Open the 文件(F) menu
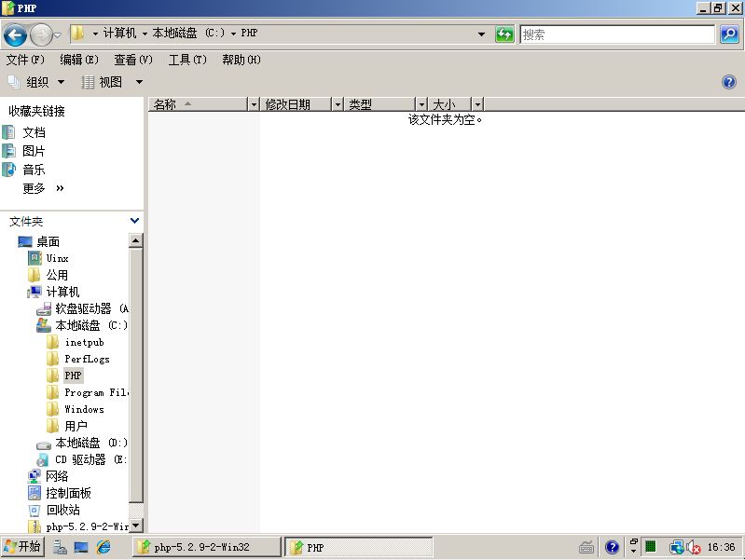 coord(25,60)
